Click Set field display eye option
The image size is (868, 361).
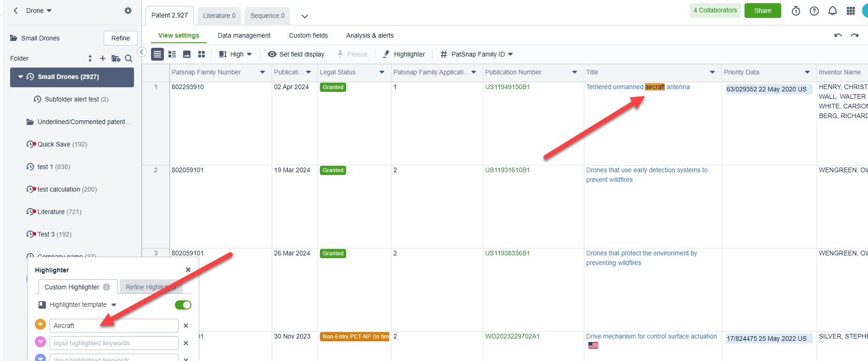(x=296, y=54)
